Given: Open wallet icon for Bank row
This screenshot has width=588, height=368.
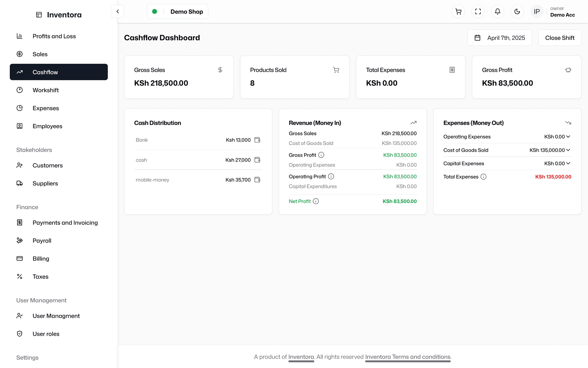Looking at the screenshot, I should point(258,140).
